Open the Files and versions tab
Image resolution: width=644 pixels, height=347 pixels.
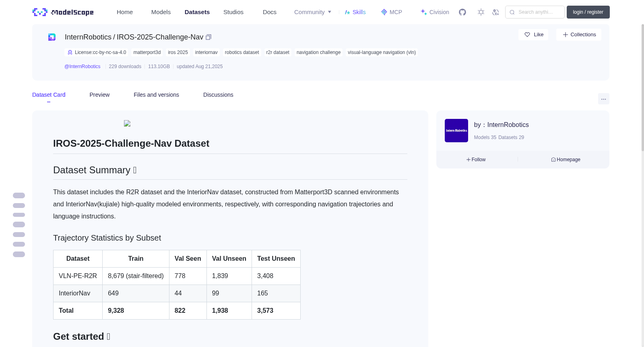[x=156, y=95]
